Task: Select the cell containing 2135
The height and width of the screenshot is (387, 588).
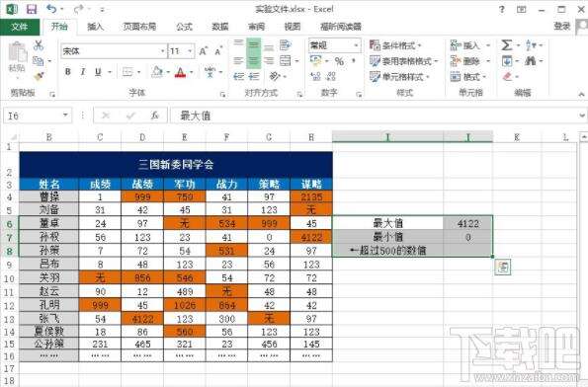Action: [x=311, y=197]
